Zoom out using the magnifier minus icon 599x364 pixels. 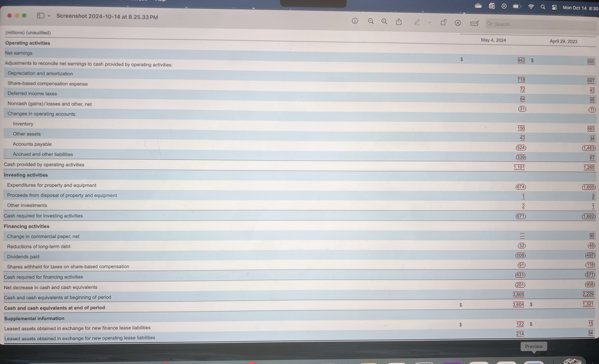371,21
